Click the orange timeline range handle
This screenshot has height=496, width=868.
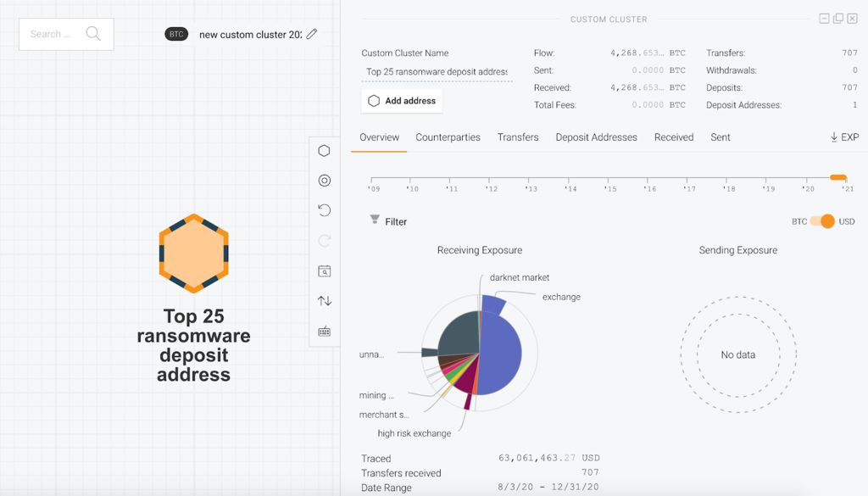[837, 177]
